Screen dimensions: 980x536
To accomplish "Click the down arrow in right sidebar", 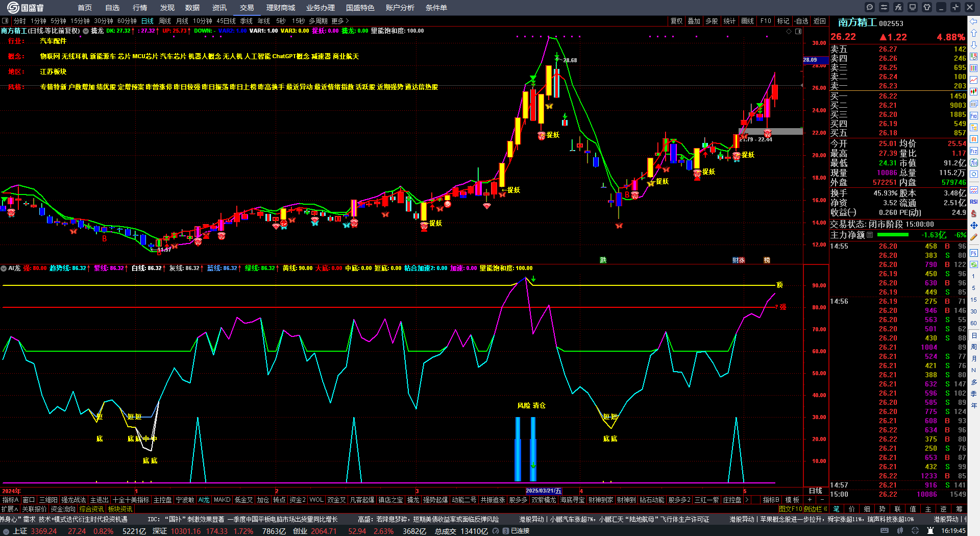I will tap(974, 45).
